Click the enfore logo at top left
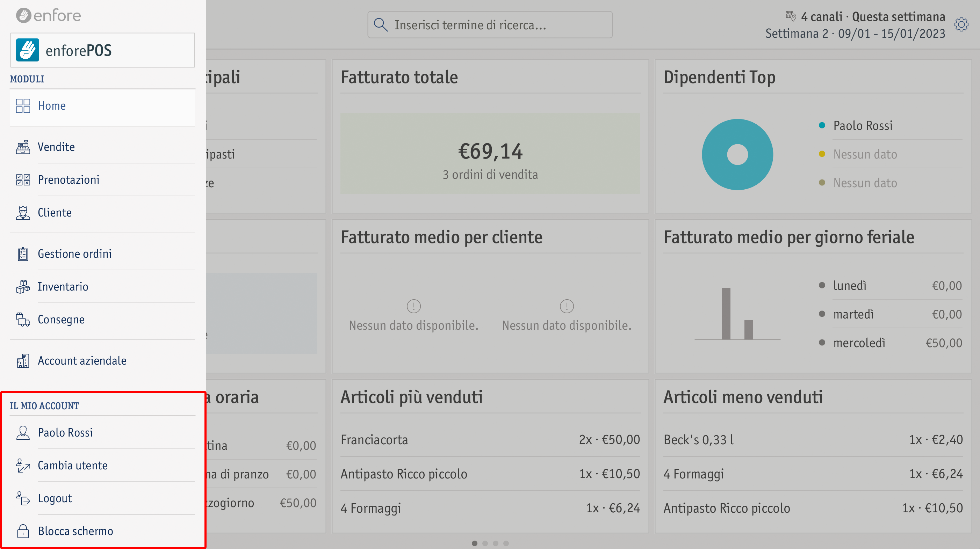Viewport: 980px width, 549px height. (48, 16)
